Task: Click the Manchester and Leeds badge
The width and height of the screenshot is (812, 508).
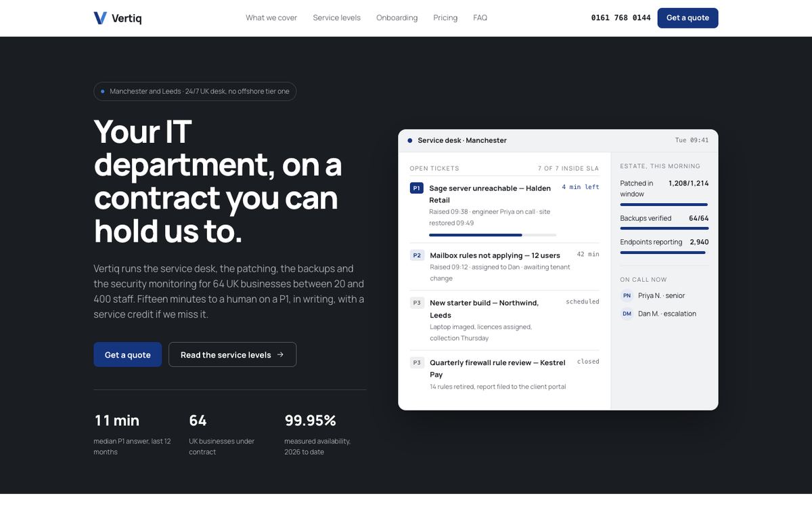Action: click(x=195, y=91)
